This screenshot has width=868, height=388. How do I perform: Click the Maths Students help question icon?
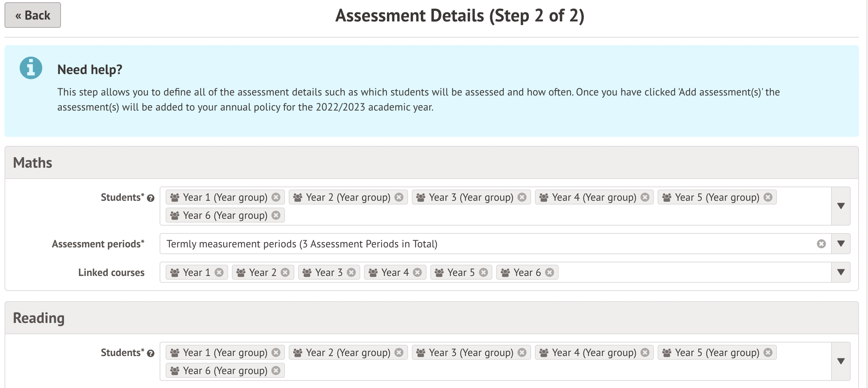[151, 198]
